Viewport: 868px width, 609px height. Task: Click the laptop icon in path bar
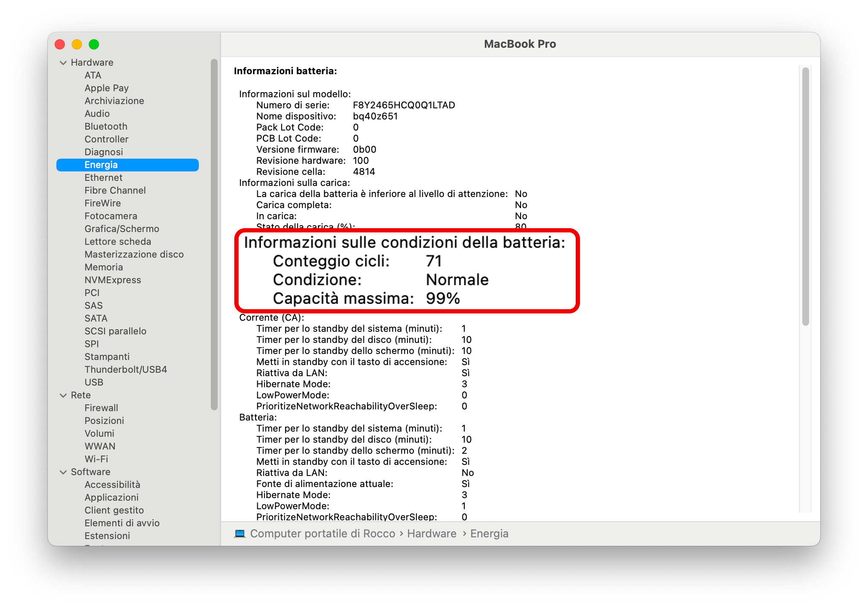(240, 534)
